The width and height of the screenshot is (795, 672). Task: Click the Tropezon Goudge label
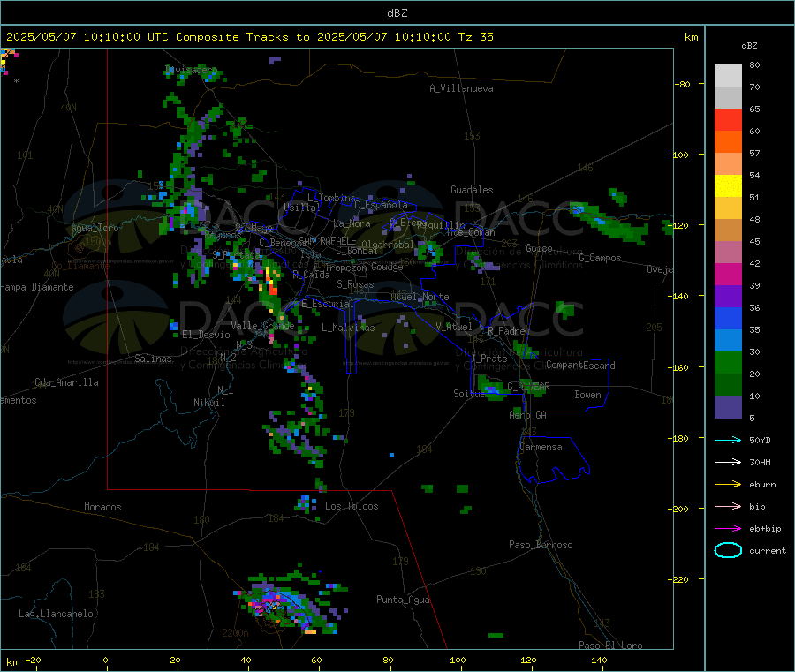pyautogui.click(x=364, y=267)
